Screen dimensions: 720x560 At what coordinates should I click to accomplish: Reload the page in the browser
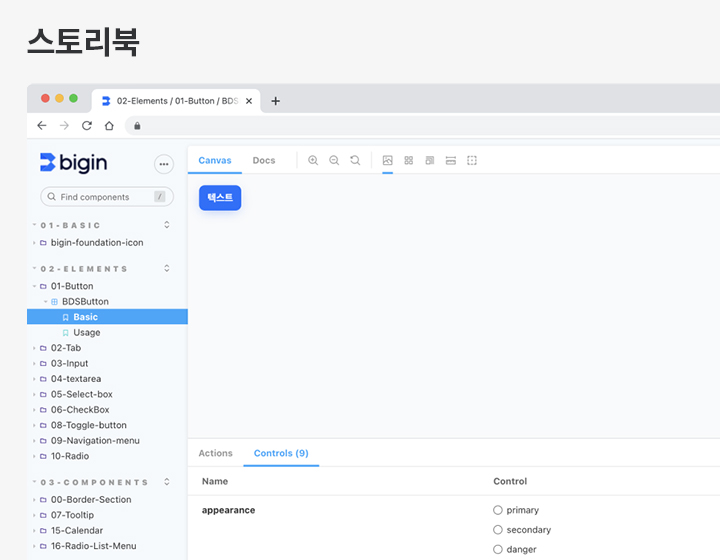tap(87, 126)
